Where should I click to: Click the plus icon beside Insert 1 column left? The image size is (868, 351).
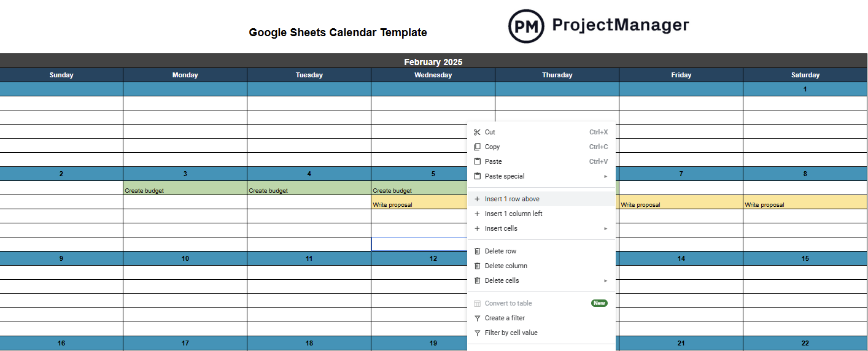coord(477,214)
